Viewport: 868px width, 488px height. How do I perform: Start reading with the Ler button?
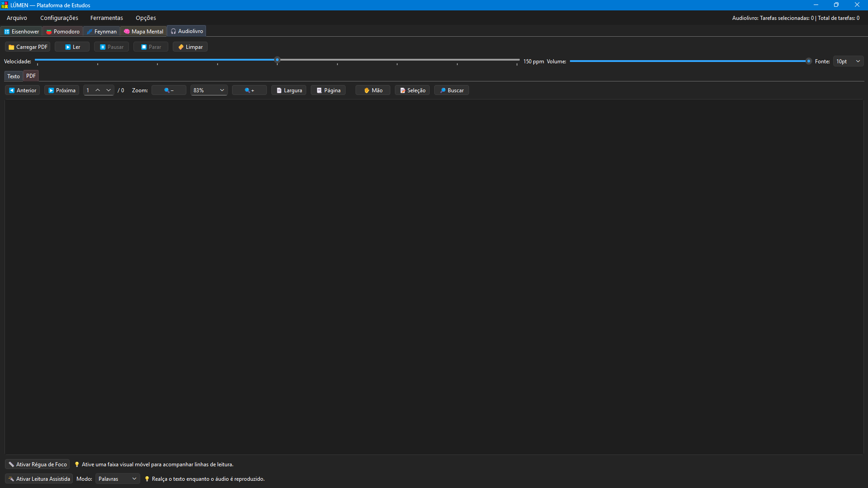[72, 47]
